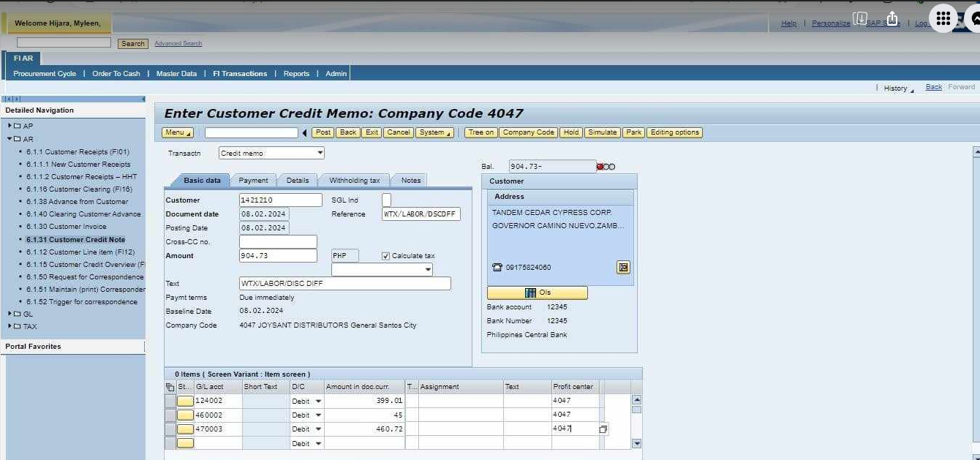
Task: Open the Menu dropdown button
Action: [177, 132]
